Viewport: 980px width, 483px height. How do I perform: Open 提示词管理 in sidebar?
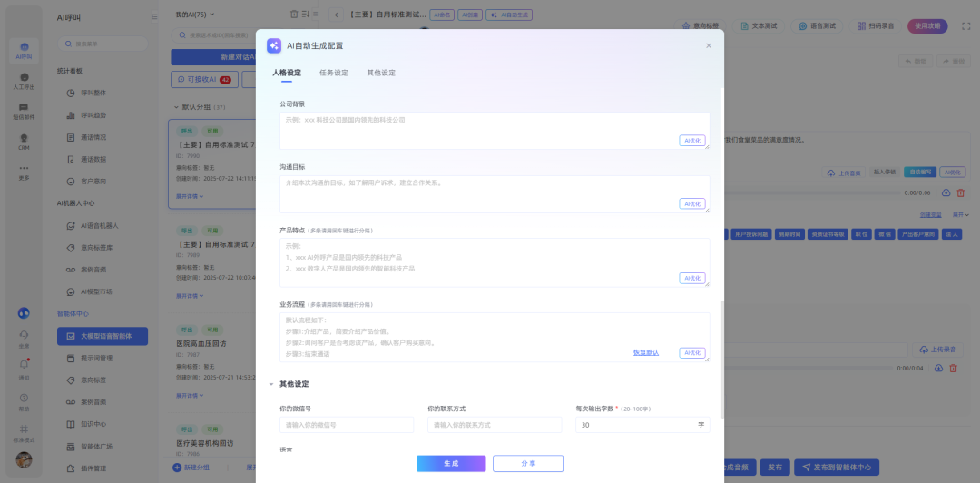[96, 358]
